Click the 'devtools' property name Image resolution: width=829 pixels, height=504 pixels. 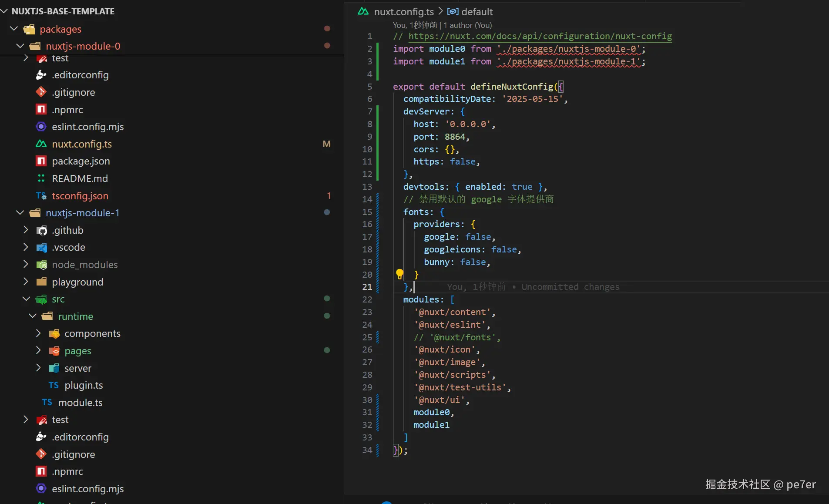click(x=423, y=187)
